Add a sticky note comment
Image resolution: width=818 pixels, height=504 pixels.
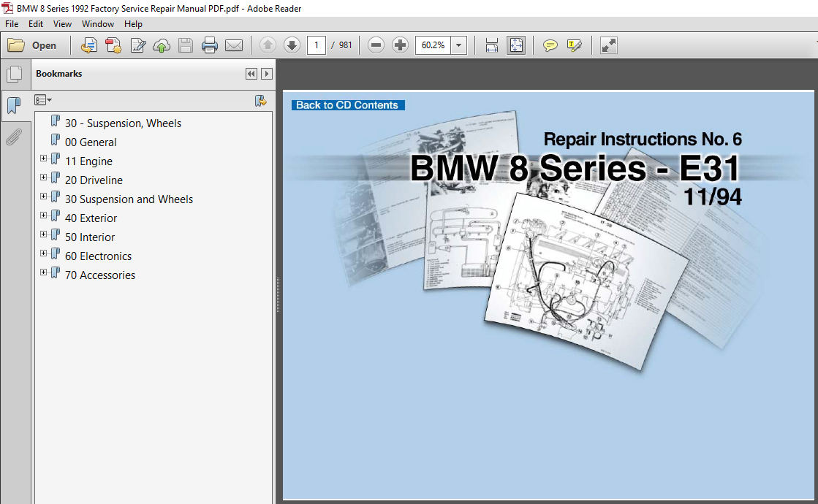[x=550, y=45]
